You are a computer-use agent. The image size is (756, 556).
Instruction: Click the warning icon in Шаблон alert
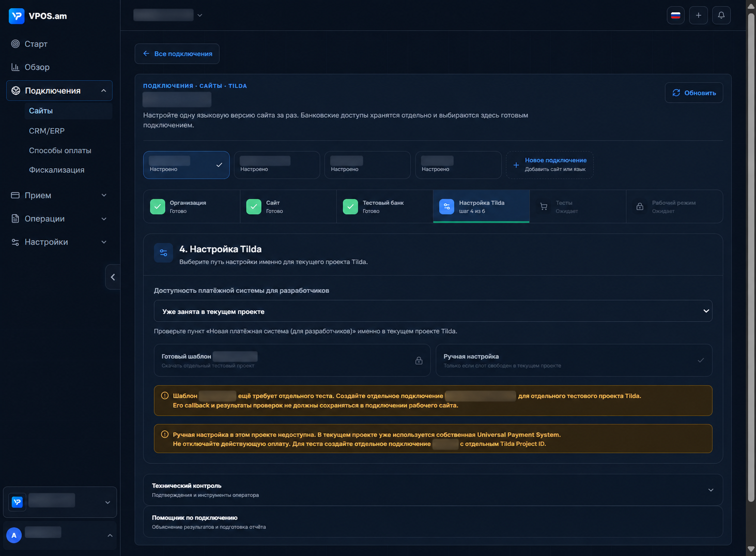[165, 396]
